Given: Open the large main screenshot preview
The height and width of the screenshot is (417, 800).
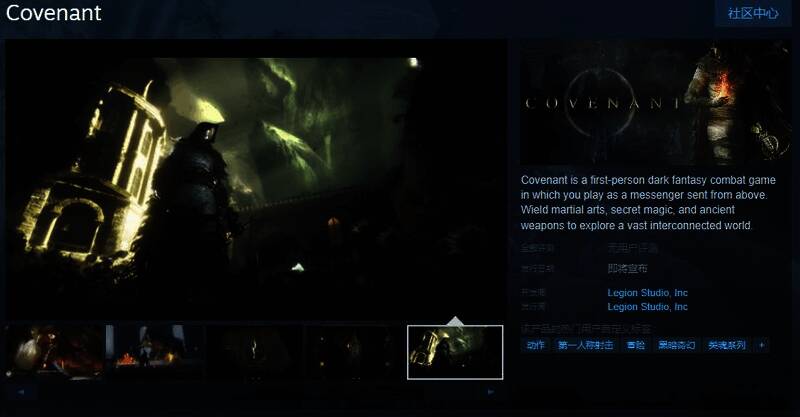Looking at the screenshot, I should (256, 185).
